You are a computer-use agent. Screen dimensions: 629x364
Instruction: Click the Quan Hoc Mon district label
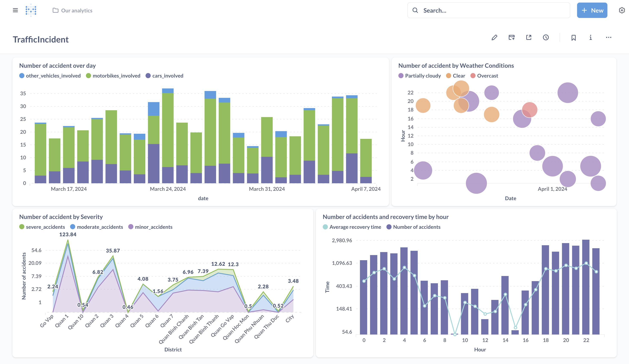pyautogui.click(x=236, y=327)
